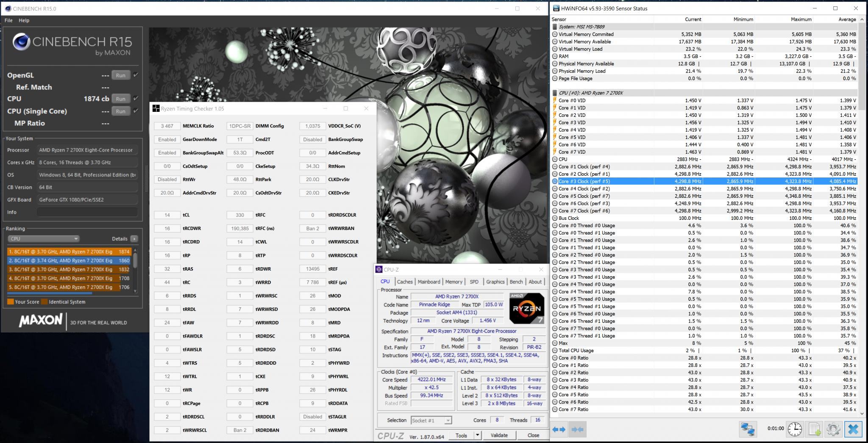Open the About tab in CPU-Z
The height and width of the screenshot is (443, 868).
tap(535, 282)
